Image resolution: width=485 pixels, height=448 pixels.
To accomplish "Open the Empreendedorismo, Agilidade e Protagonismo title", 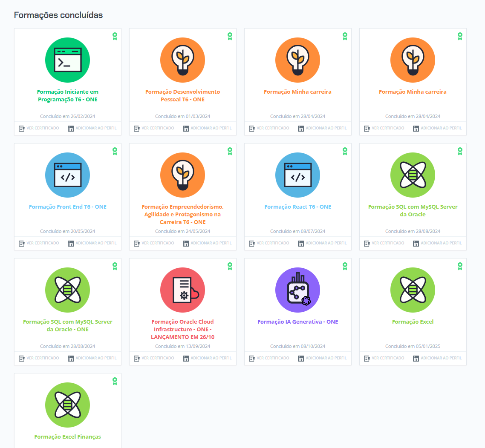I will tap(182, 215).
